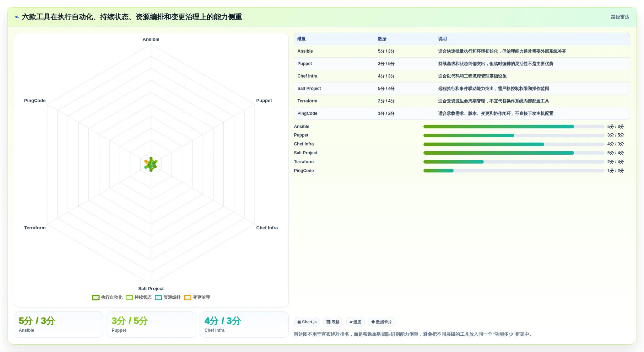Click Salt Project's progress bar
Viewport: 644px width, 352px height.
514,153
